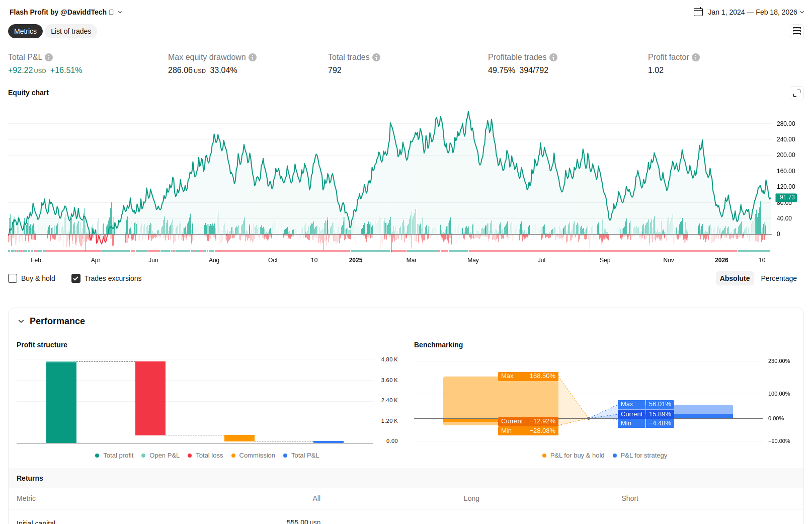The width and height of the screenshot is (812, 524).
Task: Expand the equity chart to fullscreen
Action: [796, 93]
